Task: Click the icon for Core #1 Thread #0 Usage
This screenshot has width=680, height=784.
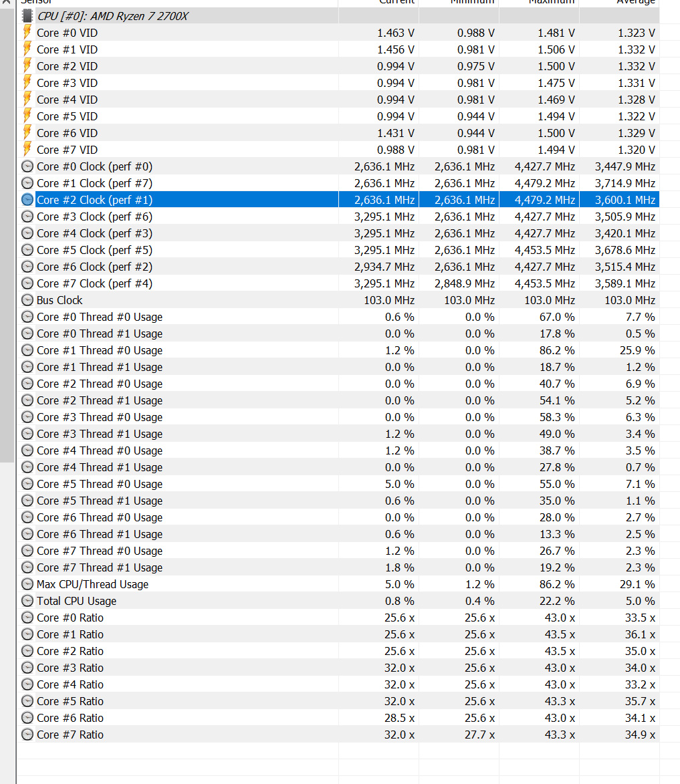Action: tap(27, 350)
